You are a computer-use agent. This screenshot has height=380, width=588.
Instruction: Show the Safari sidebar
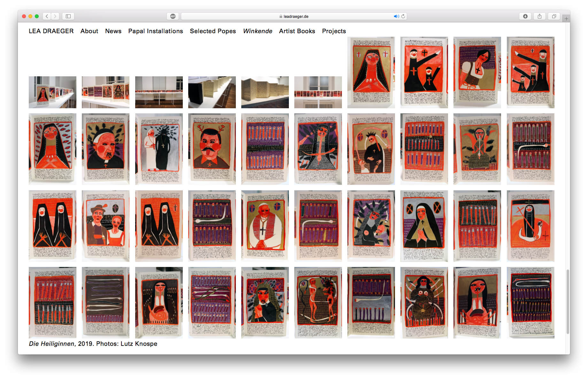(68, 16)
